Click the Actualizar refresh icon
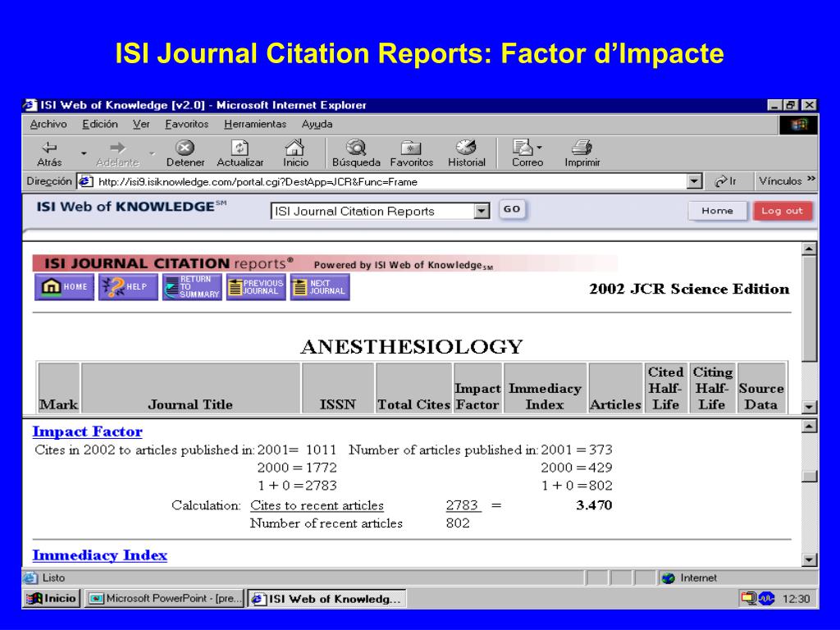This screenshot has width=840, height=630. click(240, 148)
